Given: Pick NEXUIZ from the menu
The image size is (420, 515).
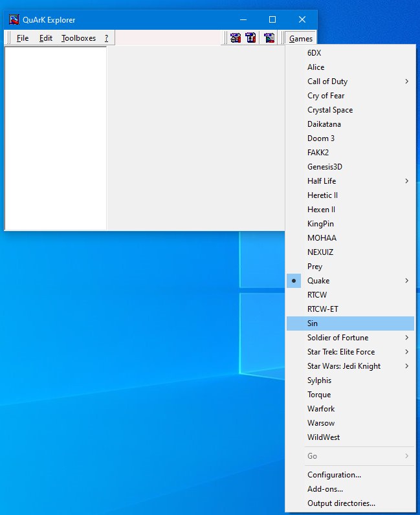Looking at the screenshot, I should click(x=350, y=252).
